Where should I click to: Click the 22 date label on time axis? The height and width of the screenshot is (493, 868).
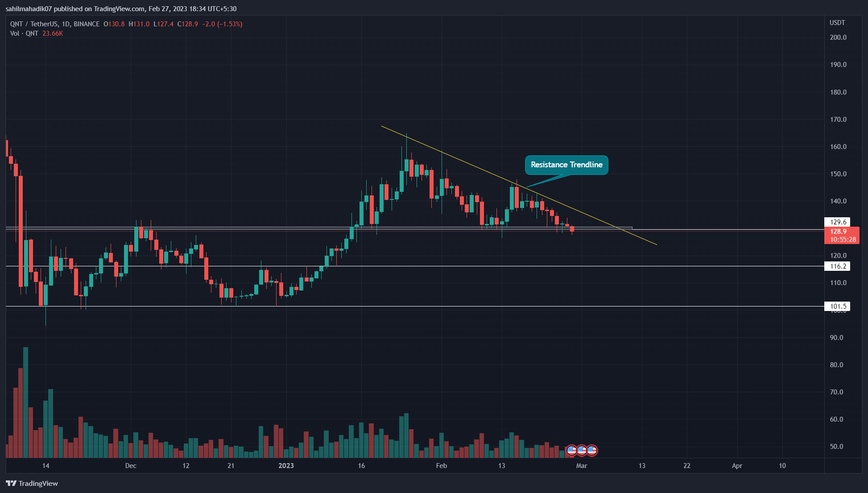click(x=687, y=466)
